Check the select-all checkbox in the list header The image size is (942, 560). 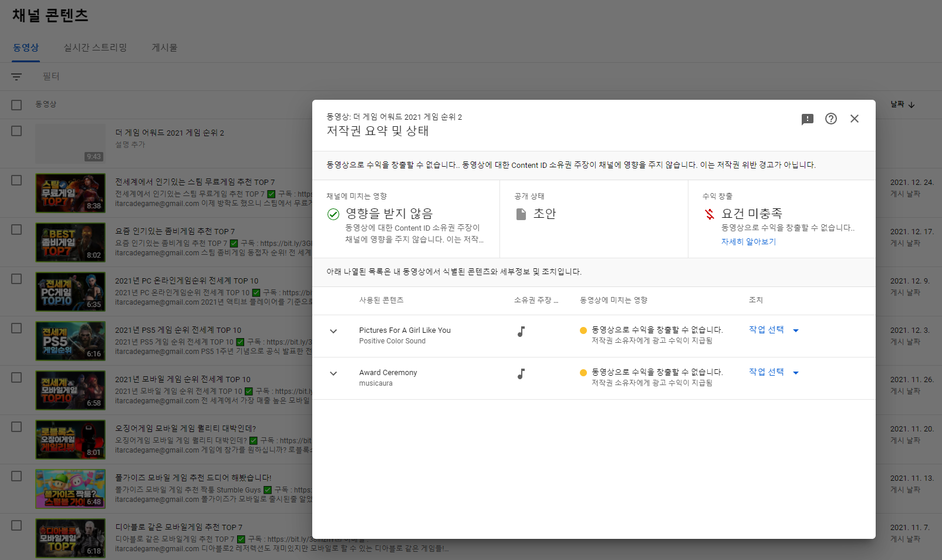(15, 104)
